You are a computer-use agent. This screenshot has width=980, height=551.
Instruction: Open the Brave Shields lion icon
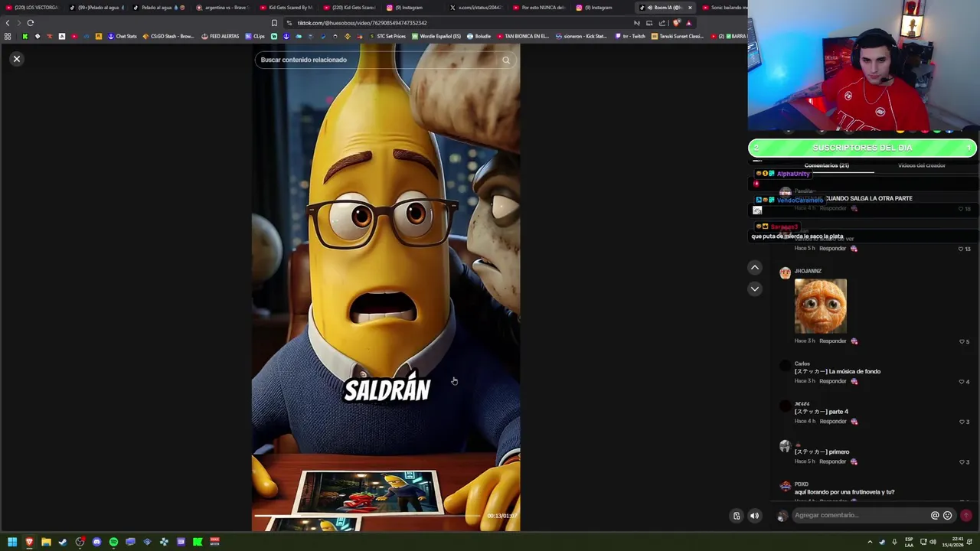[x=676, y=23]
